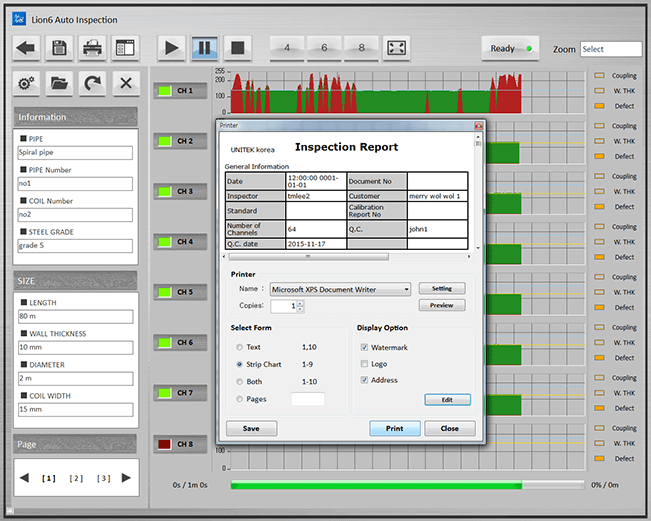Click CH 1 W. THK legend indicator

pyautogui.click(x=599, y=91)
